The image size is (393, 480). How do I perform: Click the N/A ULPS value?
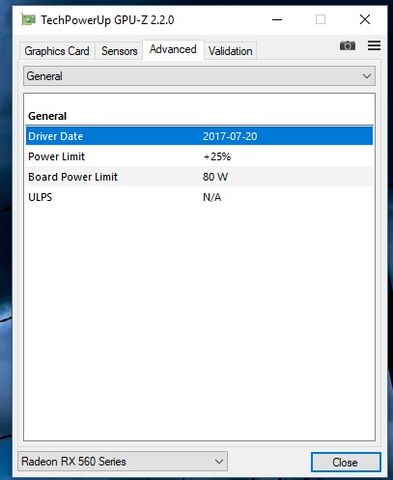[212, 197]
